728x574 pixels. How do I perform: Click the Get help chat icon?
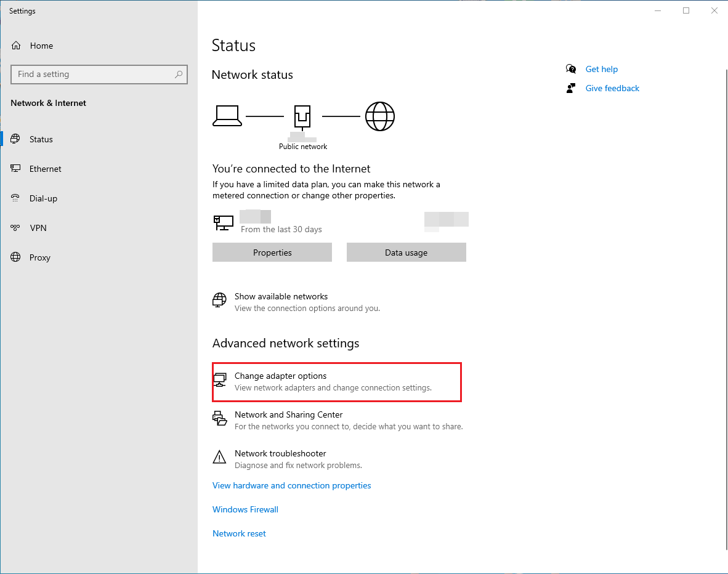tap(571, 69)
